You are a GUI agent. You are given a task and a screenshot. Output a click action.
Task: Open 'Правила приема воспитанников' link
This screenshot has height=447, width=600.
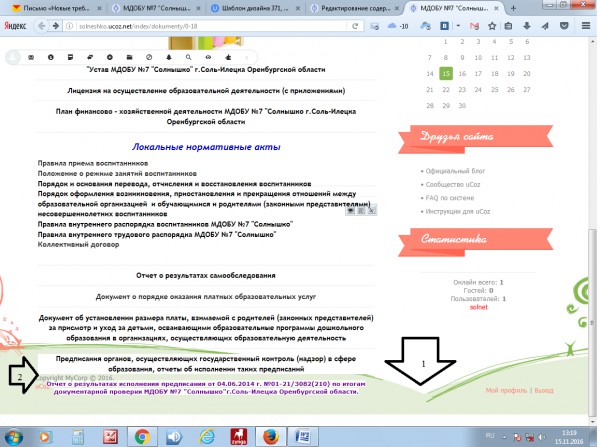[93, 163]
